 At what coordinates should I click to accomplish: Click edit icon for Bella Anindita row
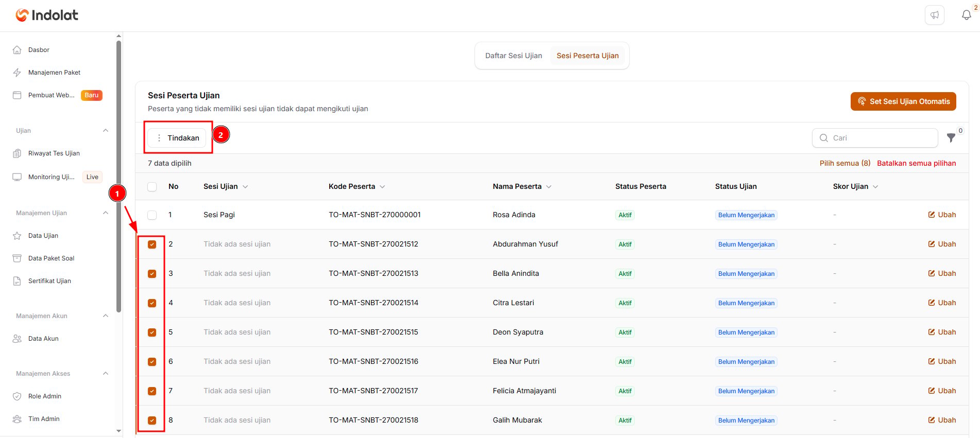pos(932,273)
